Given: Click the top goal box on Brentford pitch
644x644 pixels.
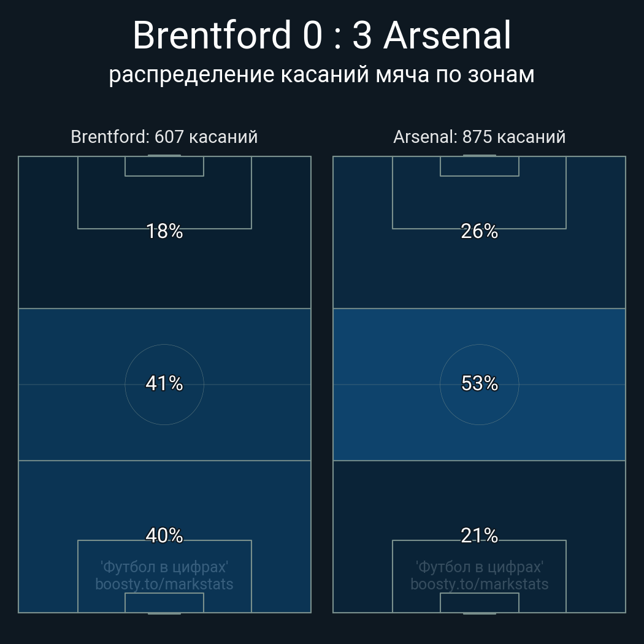Looking at the screenshot, I should pyautogui.click(x=164, y=166).
